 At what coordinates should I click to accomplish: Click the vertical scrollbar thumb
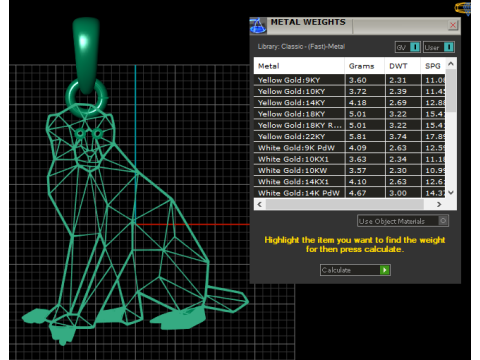(x=451, y=90)
